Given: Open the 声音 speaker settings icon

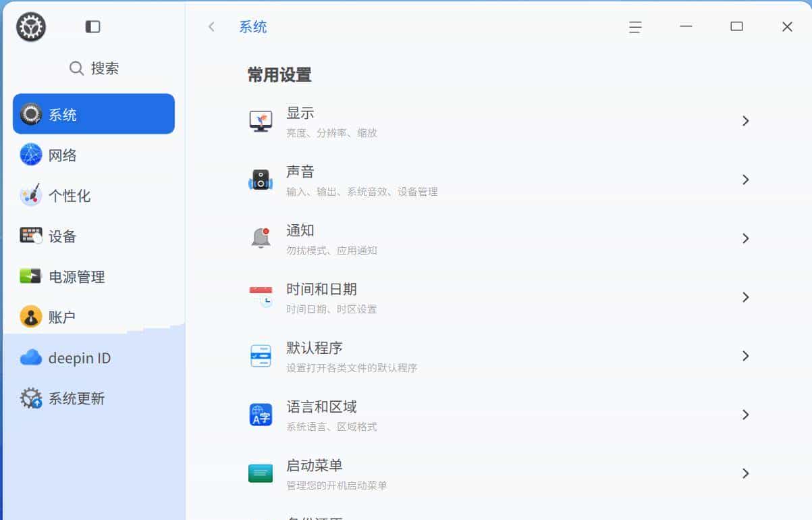Looking at the screenshot, I should click(261, 179).
